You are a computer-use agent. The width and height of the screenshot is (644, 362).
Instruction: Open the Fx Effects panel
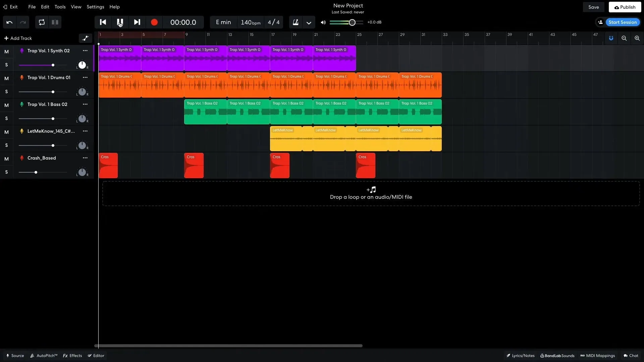(72, 356)
